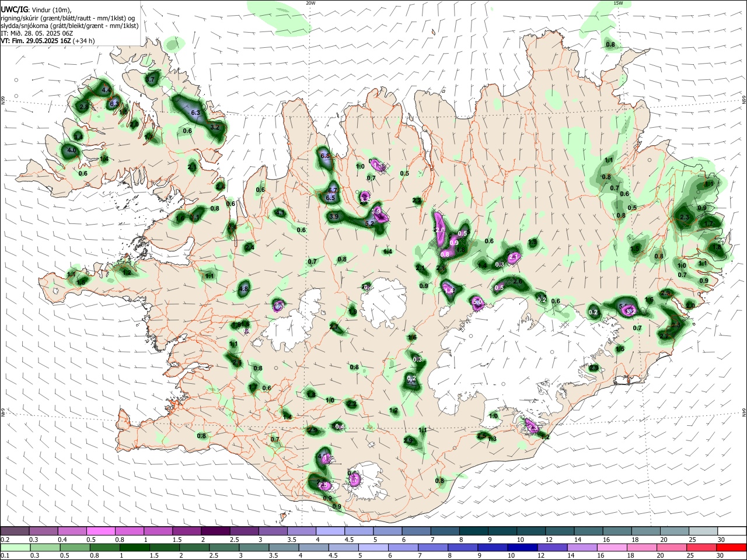
Task: Click the '6.7' precipitation value on the map
Action: pyautogui.click(x=333, y=190)
